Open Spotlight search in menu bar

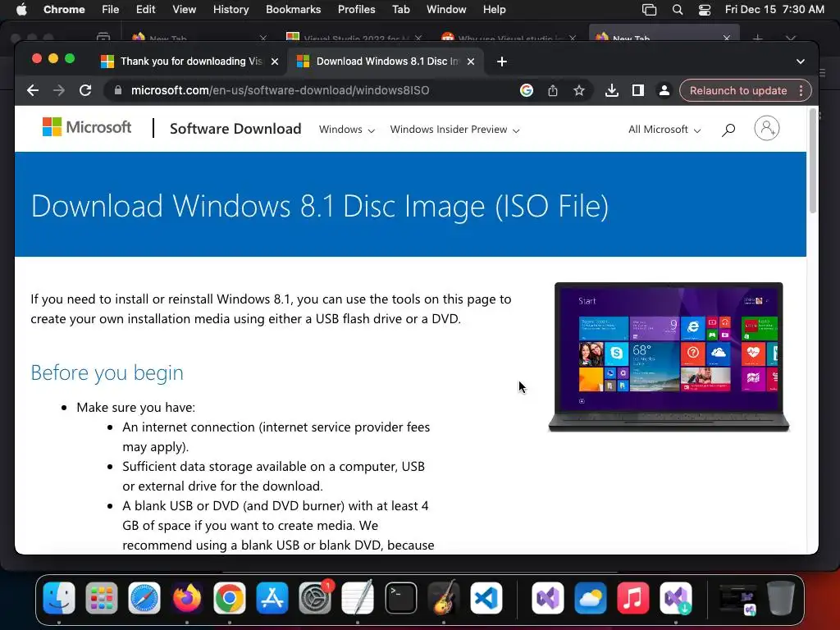coord(677,10)
